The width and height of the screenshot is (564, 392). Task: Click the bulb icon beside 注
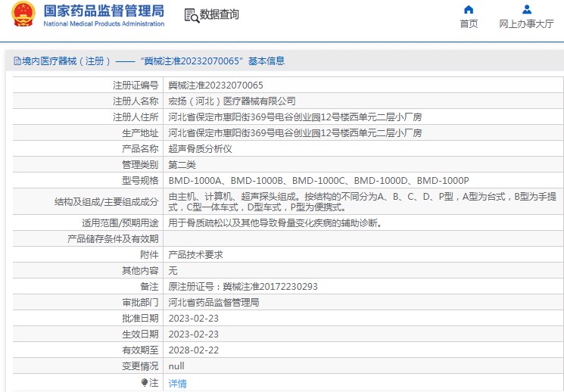145,382
